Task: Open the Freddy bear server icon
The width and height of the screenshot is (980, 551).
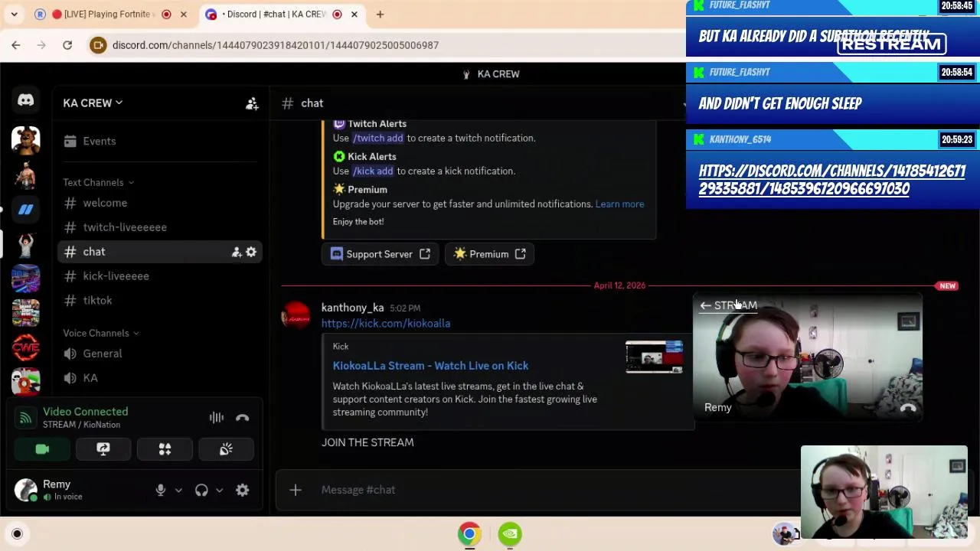Action: click(25, 140)
